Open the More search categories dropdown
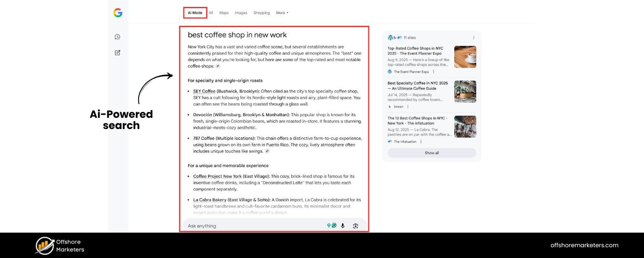This screenshot has width=644, height=258. [282, 13]
